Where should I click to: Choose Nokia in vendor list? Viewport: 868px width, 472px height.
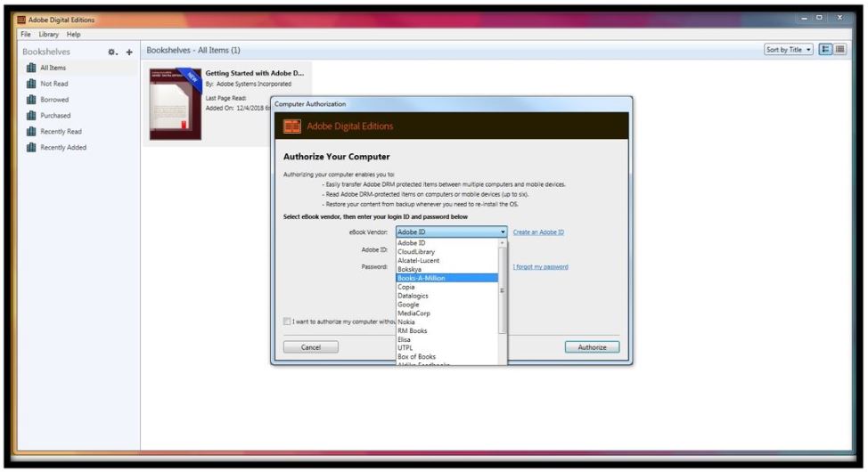point(447,322)
